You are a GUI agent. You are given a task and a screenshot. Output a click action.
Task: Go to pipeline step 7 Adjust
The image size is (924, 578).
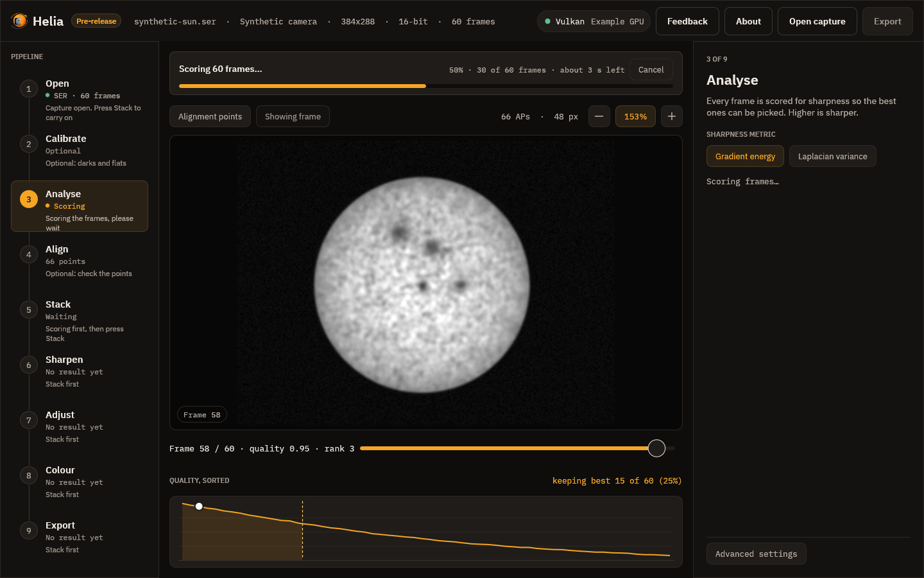click(x=80, y=426)
